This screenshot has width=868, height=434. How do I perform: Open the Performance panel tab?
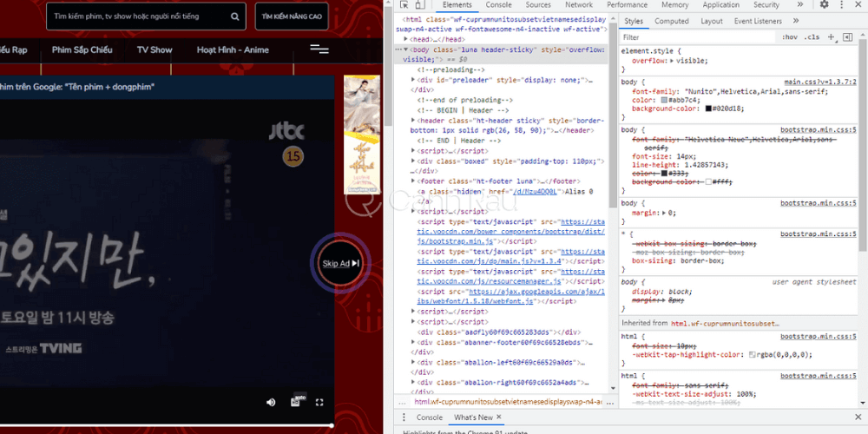[x=628, y=5]
